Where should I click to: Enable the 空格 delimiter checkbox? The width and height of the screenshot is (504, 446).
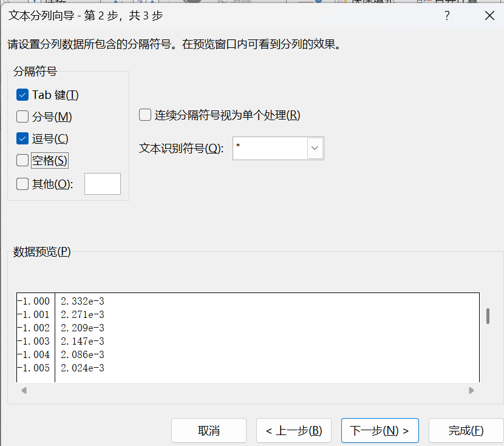click(22, 160)
